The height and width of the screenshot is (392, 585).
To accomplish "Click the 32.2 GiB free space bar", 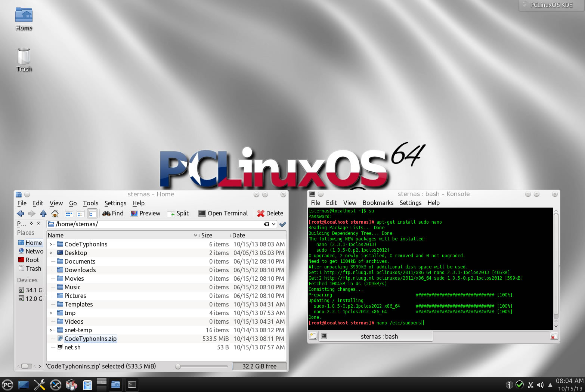I will [x=260, y=366].
